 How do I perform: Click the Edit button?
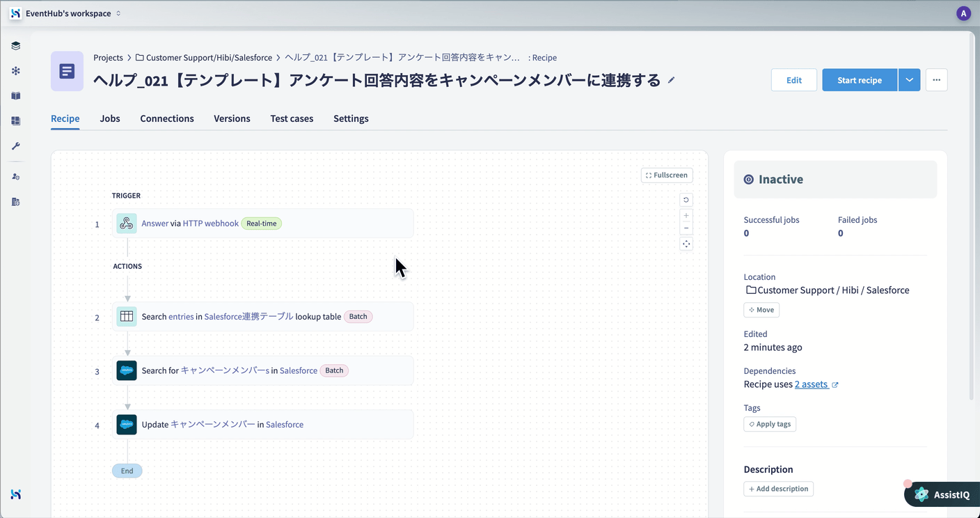tap(794, 80)
